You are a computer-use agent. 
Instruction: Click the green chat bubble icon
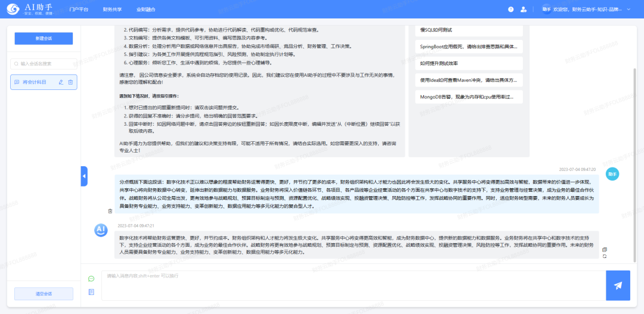[91, 279]
